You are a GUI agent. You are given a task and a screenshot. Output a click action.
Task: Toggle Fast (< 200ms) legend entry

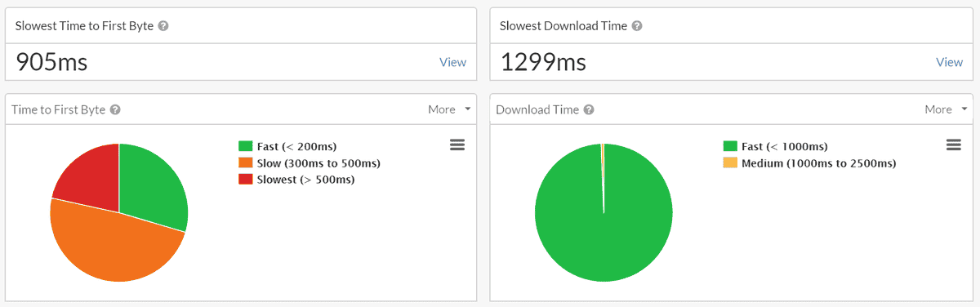click(287, 146)
